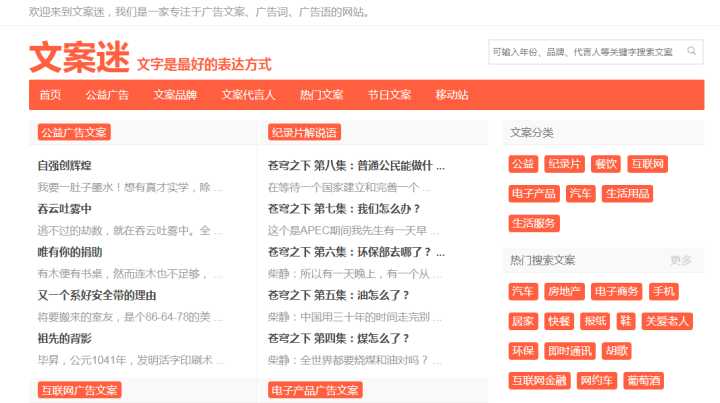Viewport: 720px width, 403px height.
Task: Open the 节日文案 navigation item
Action: pyautogui.click(x=389, y=95)
